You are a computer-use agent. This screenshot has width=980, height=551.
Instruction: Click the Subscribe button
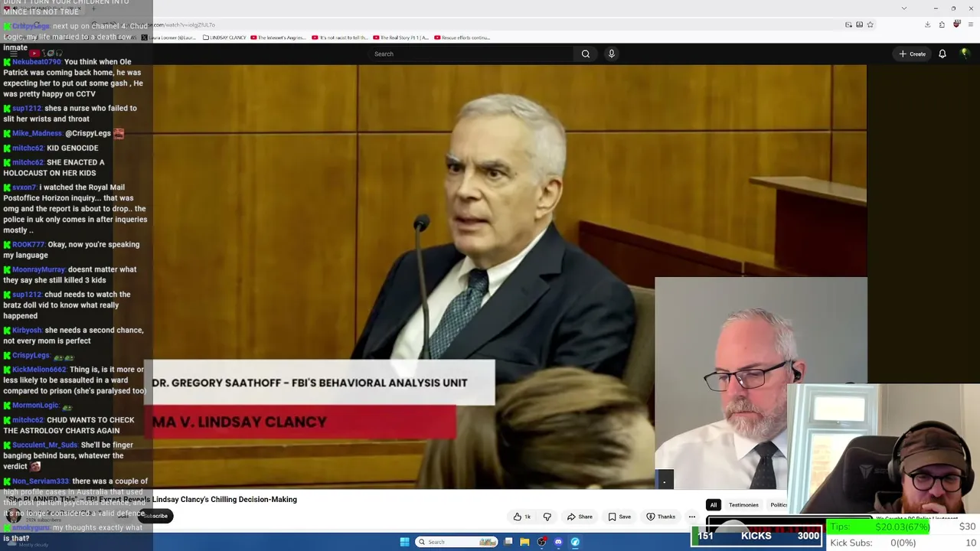pyautogui.click(x=155, y=516)
